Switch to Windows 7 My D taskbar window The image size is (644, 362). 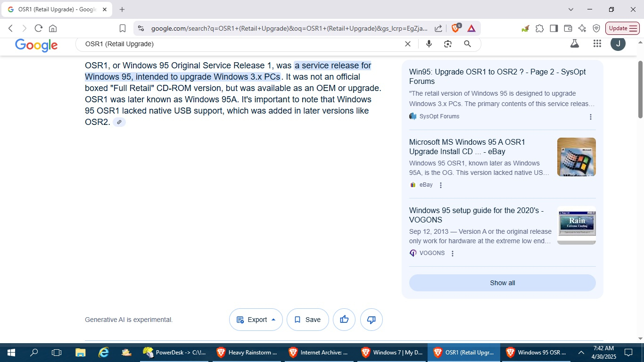click(x=391, y=353)
